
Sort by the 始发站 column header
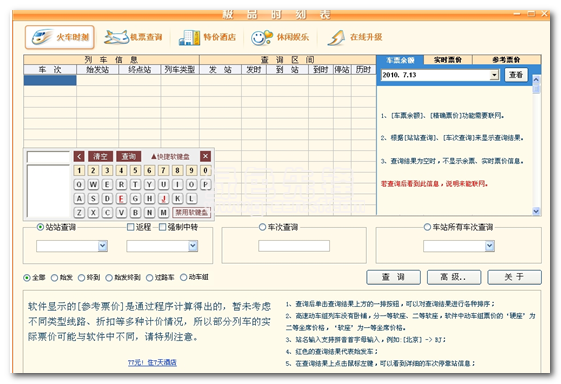(x=98, y=69)
